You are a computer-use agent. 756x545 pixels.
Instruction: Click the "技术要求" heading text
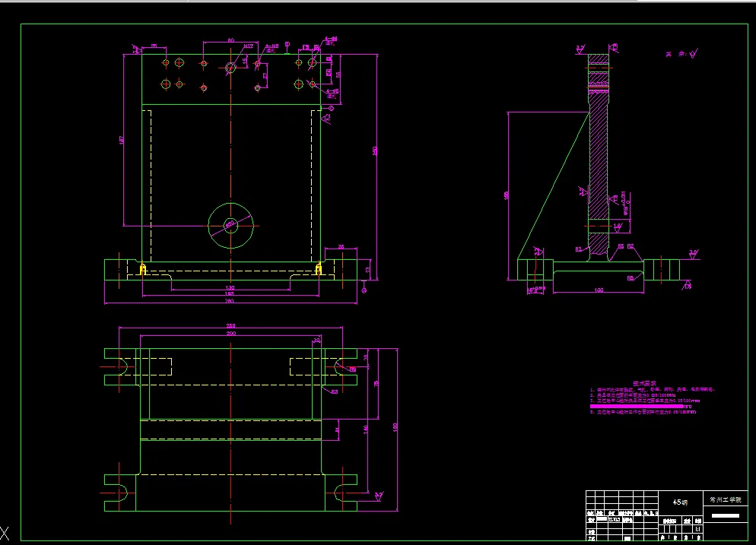pyautogui.click(x=644, y=384)
